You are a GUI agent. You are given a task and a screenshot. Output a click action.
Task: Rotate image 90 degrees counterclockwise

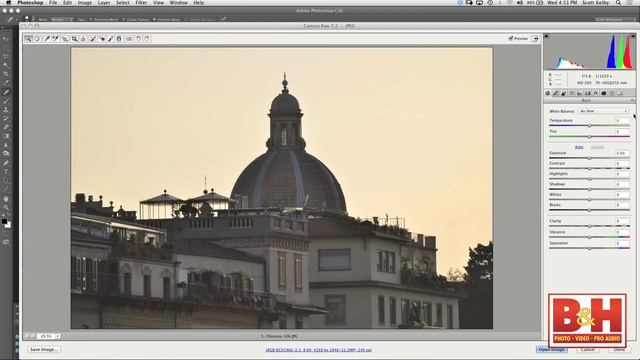[x=138, y=39]
